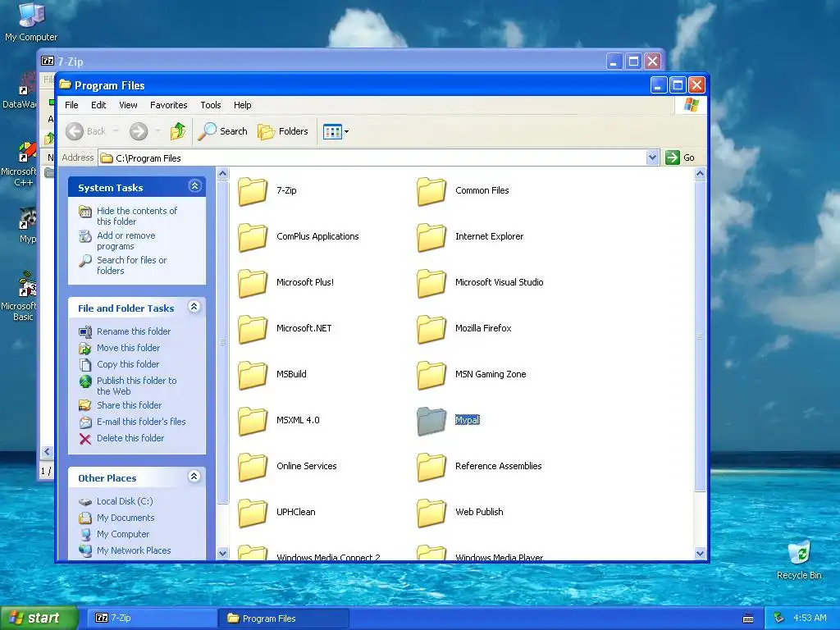The image size is (840, 630).
Task: Open the Views dropdown button
Action: pyautogui.click(x=336, y=131)
